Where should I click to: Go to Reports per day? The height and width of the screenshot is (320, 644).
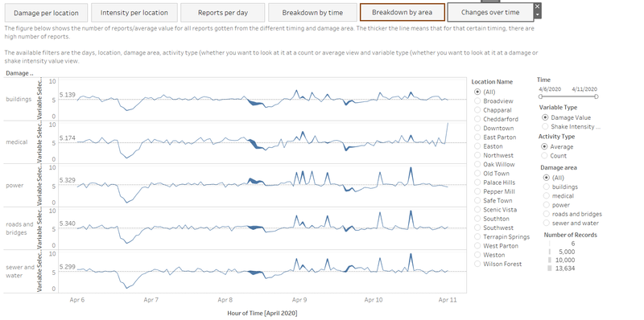[223, 13]
